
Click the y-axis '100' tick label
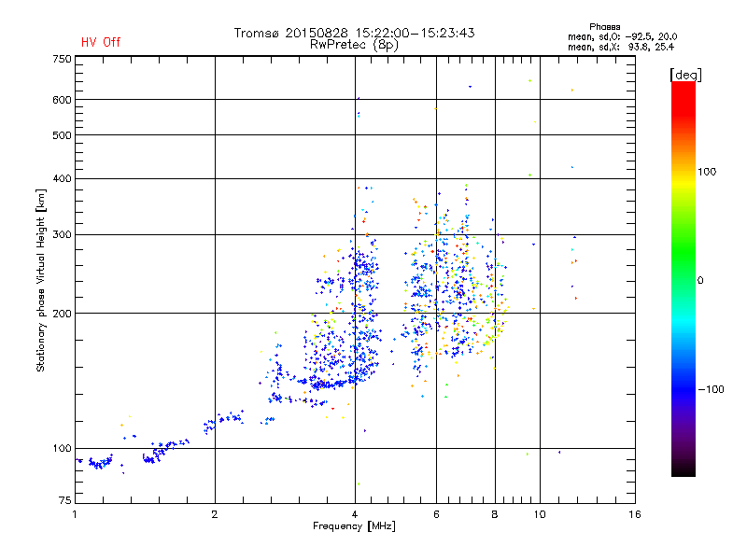pos(62,448)
